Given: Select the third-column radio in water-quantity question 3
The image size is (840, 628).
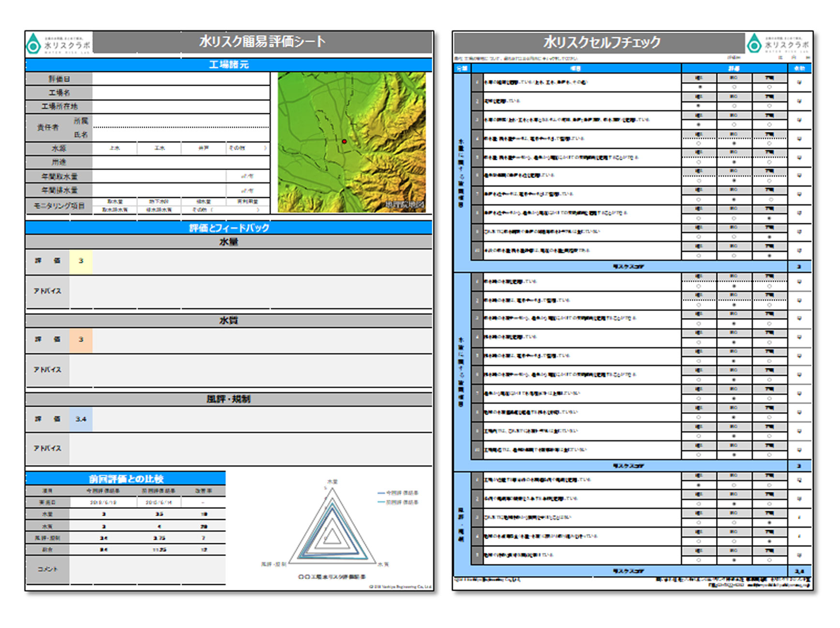Looking at the screenshot, I should [769, 125].
